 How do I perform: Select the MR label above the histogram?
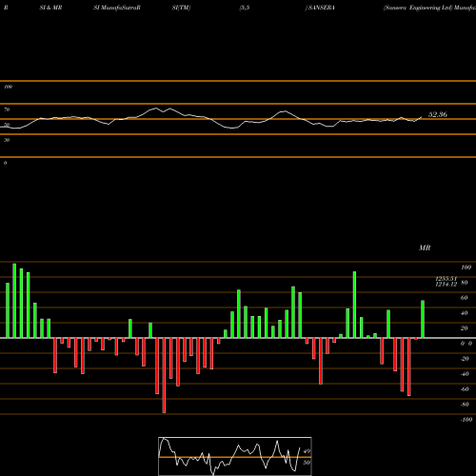(x=425, y=248)
